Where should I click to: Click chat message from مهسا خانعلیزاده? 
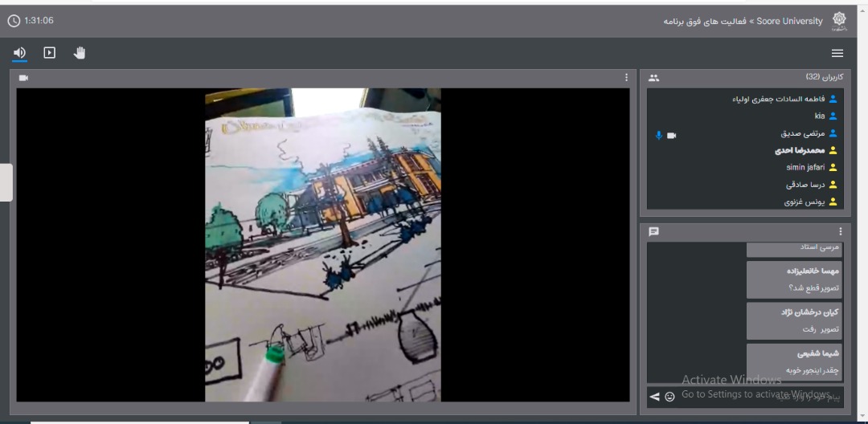(794, 279)
